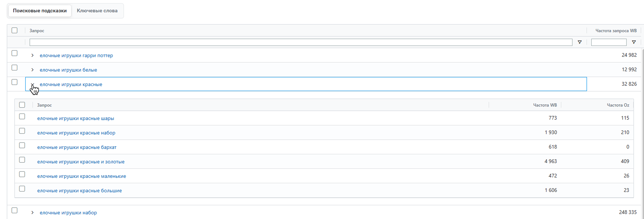
Task: Select all rows in nested table
Action: 22,105
